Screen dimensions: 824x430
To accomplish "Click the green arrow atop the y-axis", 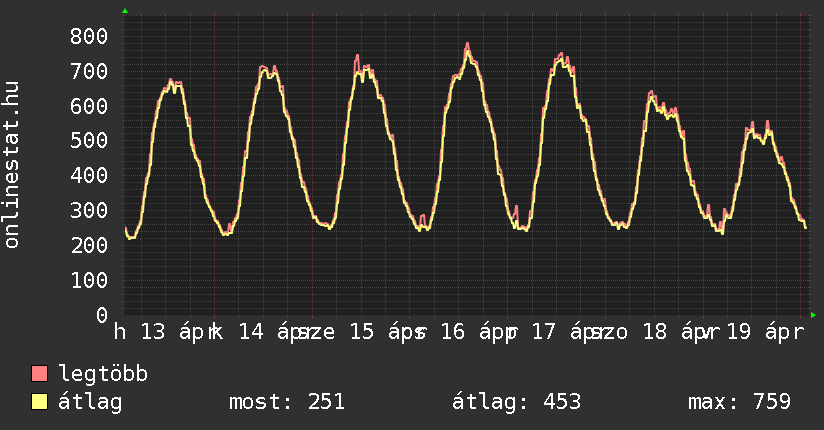I will point(125,11).
